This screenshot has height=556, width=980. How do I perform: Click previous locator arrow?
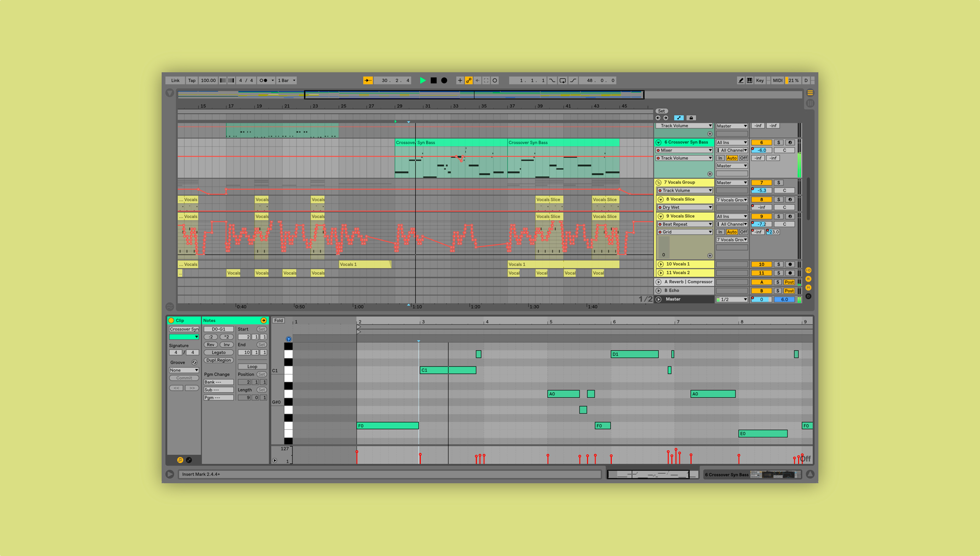pos(658,118)
